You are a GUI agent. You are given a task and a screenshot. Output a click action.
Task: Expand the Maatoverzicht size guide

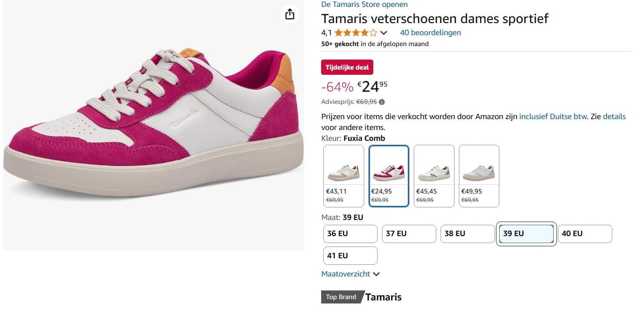(x=346, y=274)
